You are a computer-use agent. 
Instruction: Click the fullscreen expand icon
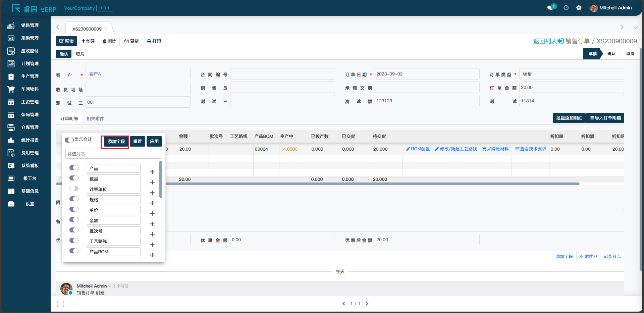[x=60, y=304]
